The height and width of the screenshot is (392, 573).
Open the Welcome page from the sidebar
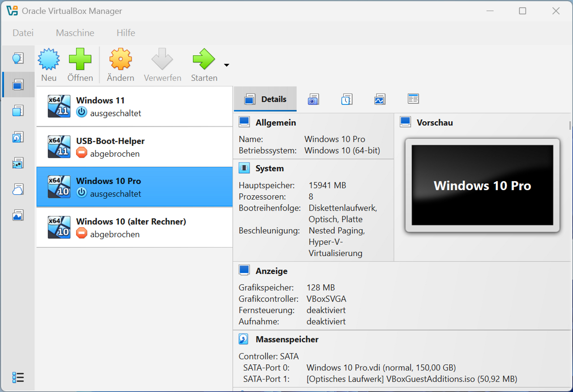pyautogui.click(x=18, y=58)
